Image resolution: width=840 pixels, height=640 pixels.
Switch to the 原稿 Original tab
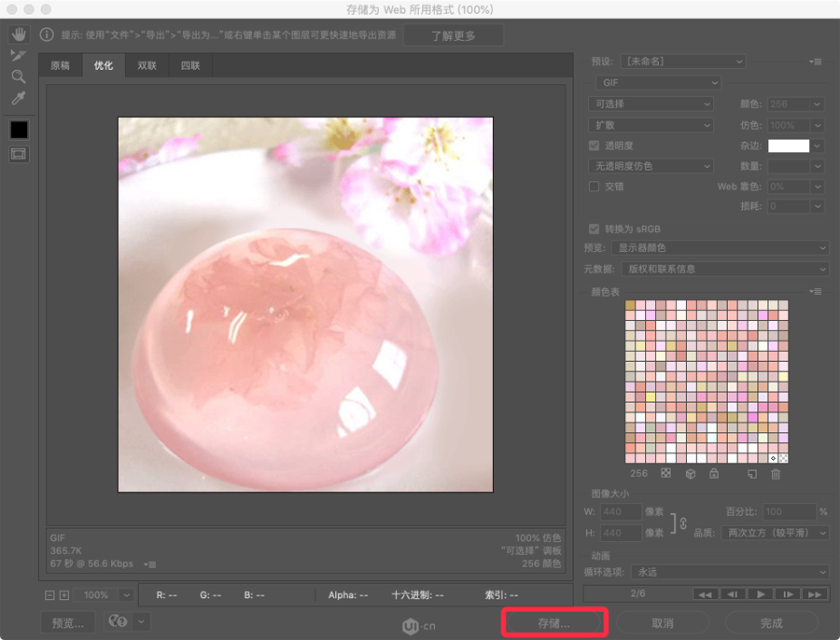click(x=60, y=66)
